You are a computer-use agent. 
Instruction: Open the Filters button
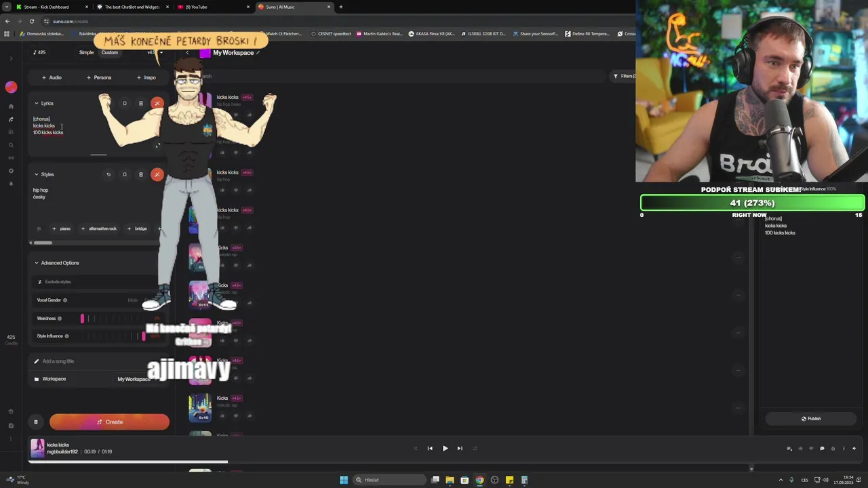(x=624, y=76)
